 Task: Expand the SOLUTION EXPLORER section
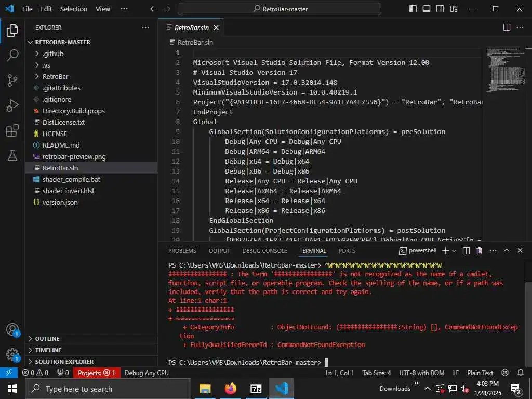pos(91,362)
